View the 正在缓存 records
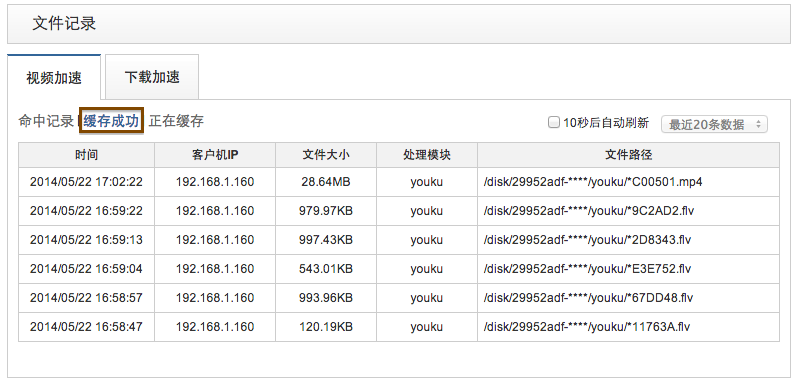This screenshot has height=387, width=802. [176, 121]
